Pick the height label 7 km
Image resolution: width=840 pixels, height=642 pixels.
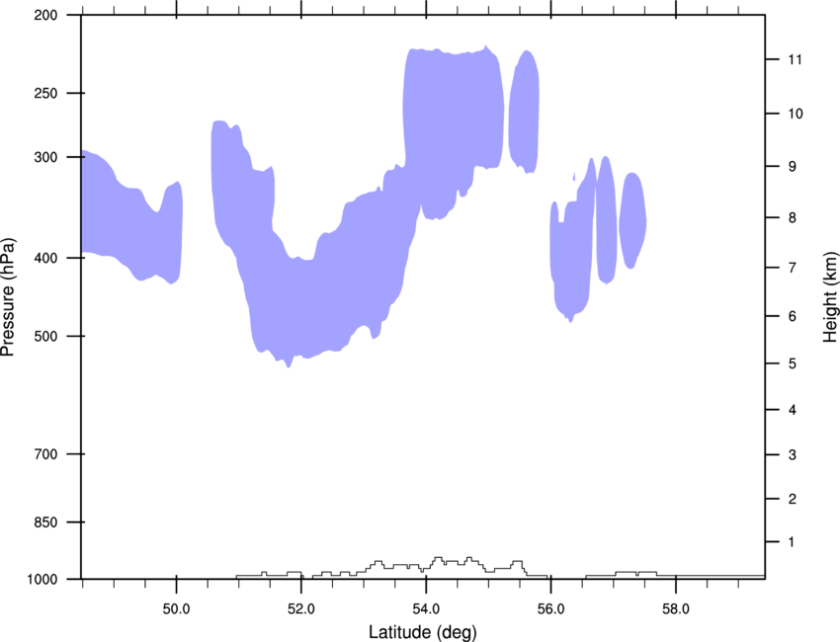[792, 268]
